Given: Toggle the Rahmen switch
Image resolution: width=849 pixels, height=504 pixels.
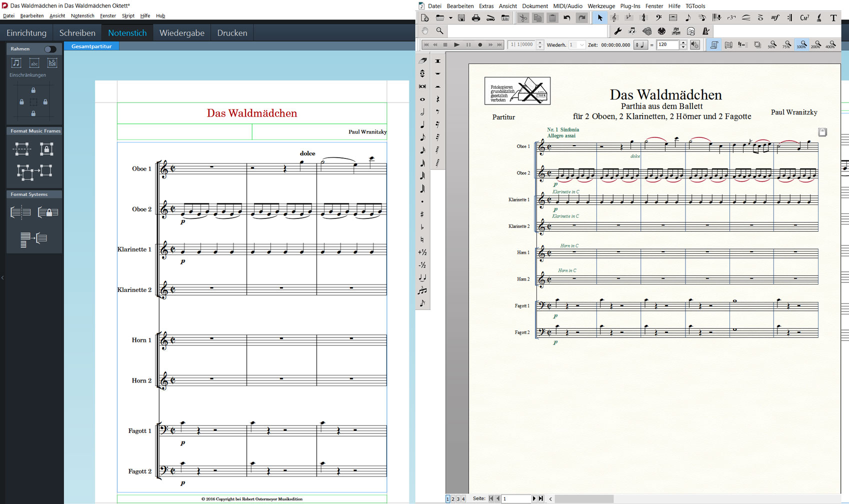Looking at the screenshot, I should [50, 49].
